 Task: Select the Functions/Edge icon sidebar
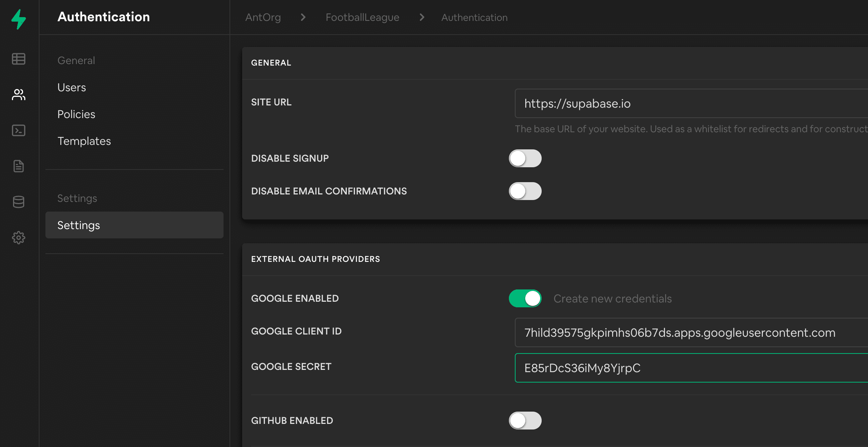click(19, 130)
